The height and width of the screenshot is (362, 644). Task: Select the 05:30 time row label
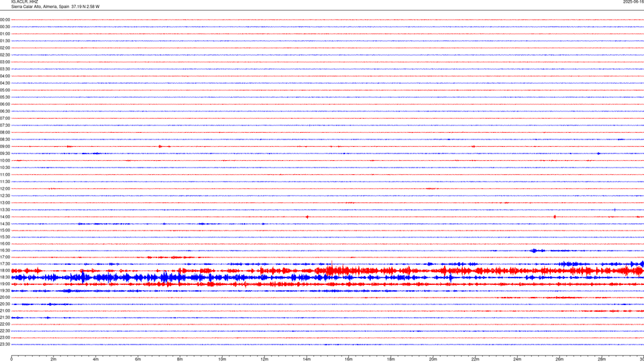click(x=5, y=97)
